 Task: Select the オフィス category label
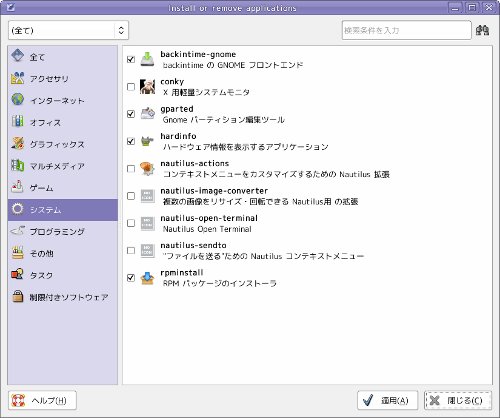coord(45,123)
